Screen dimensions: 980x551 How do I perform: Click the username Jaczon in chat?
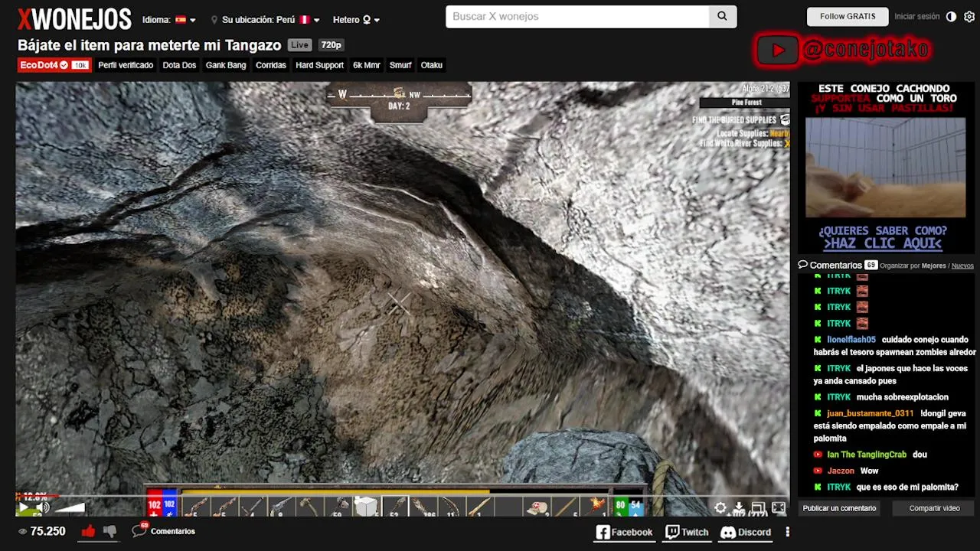[x=840, y=471]
